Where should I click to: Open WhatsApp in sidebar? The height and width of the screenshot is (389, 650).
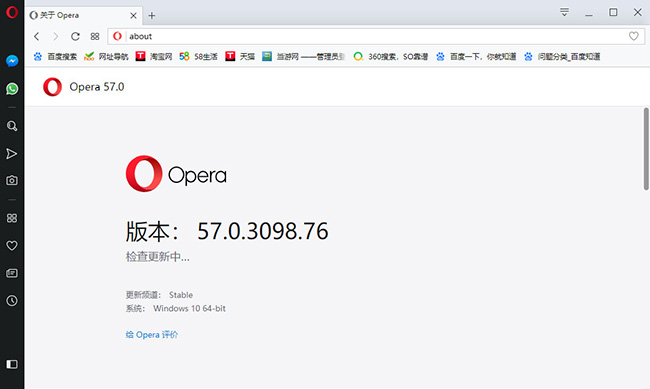12,89
